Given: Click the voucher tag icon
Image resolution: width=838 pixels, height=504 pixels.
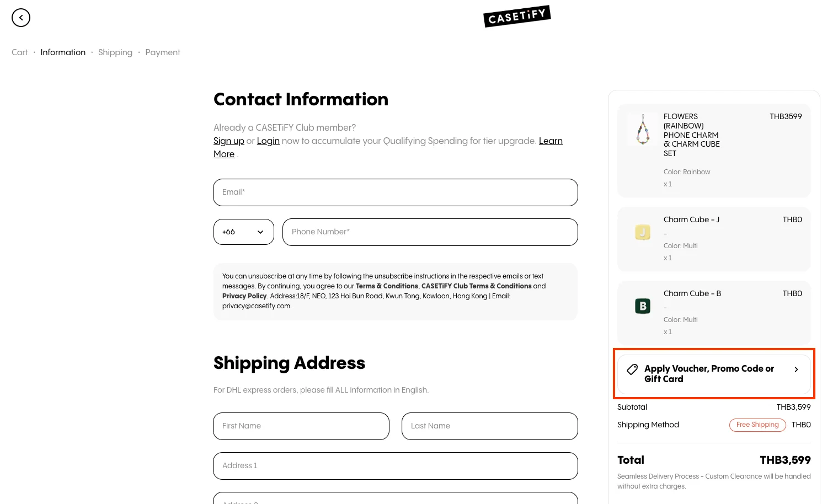Looking at the screenshot, I should tap(632, 369).
